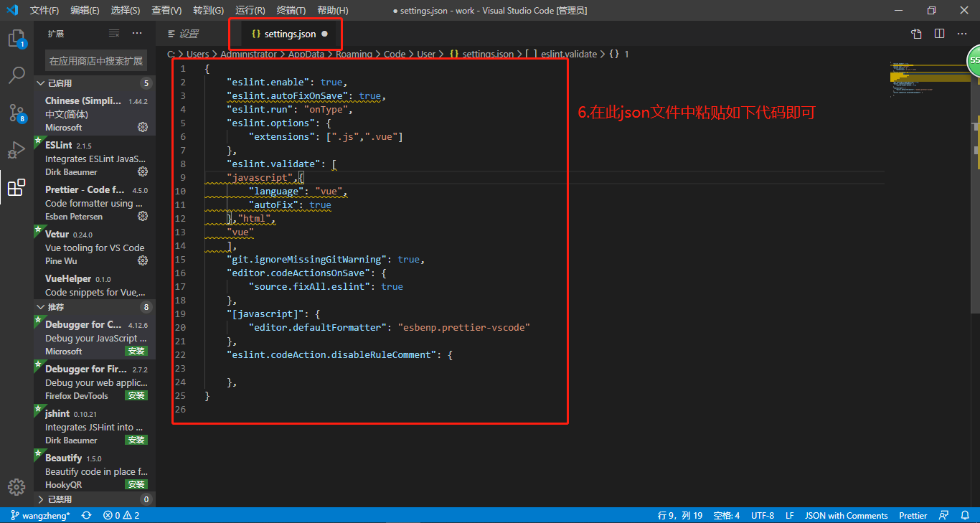This screenshot has width=980, height=523.
Task: Open the gear settings for ESLint extension
Action: pos(143,172)
